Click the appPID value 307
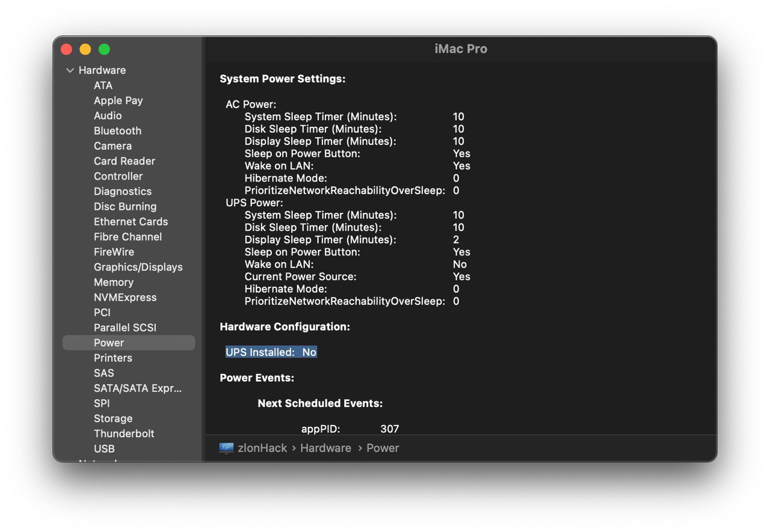This screenshot has height=532, width=770. coord(390,429)
